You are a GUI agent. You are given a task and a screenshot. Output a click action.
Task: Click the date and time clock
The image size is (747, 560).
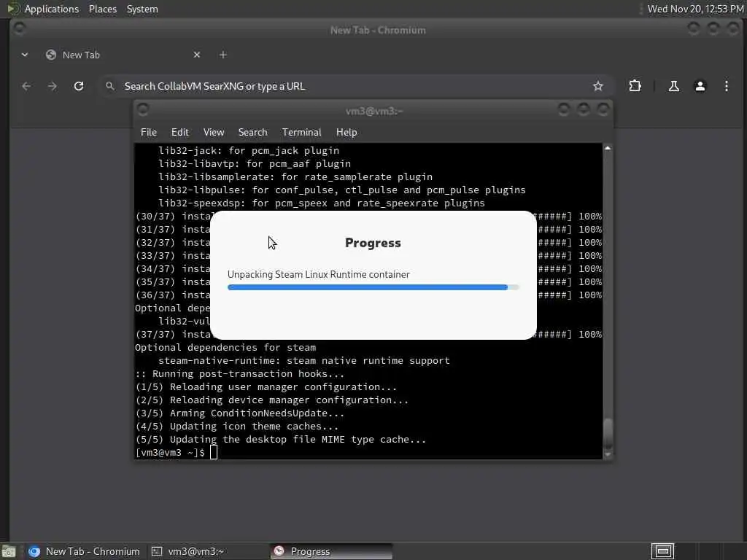[x=695, y=9]
